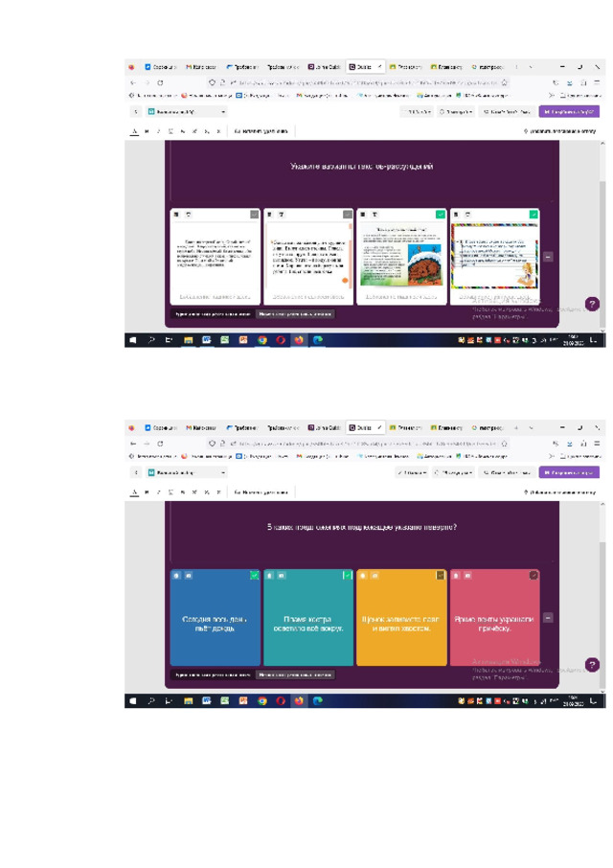Save question with purple button, image-answers screenshot
613x868 pixels.
[569, 112]
